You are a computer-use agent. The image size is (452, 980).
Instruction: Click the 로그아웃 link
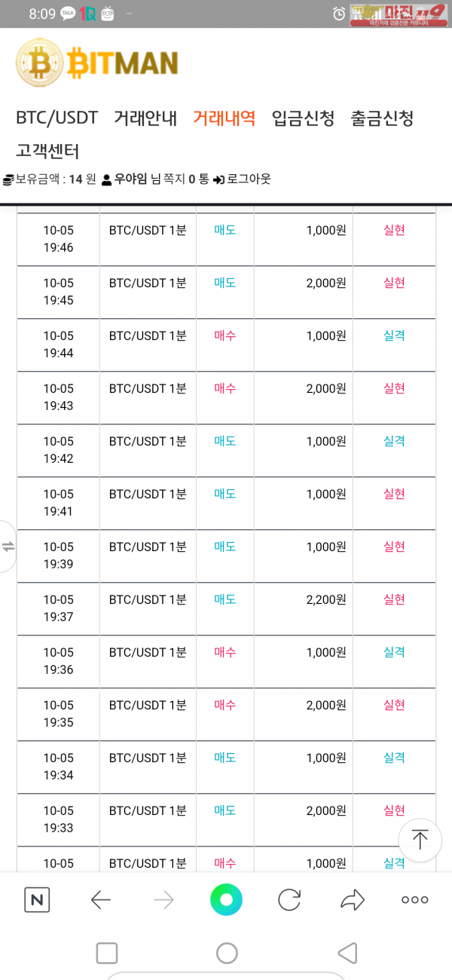coord(242,179)
